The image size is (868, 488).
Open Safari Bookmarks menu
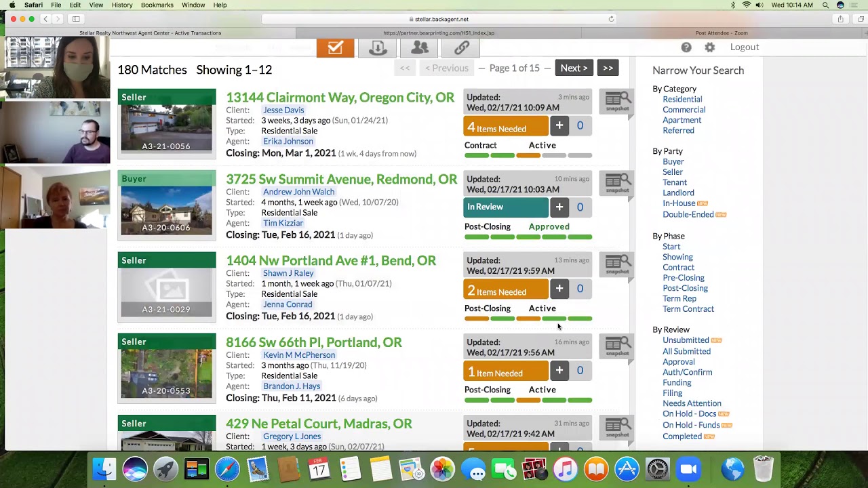tap(157, 5)
